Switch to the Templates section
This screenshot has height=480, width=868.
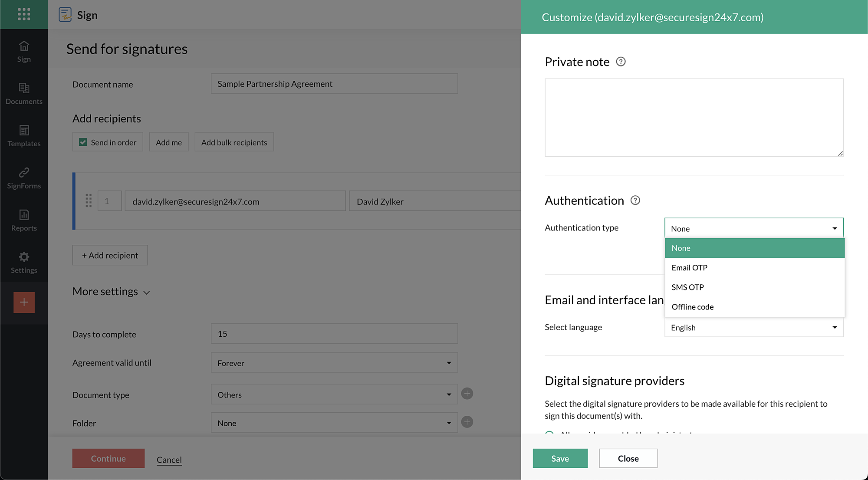click(24, 136)
